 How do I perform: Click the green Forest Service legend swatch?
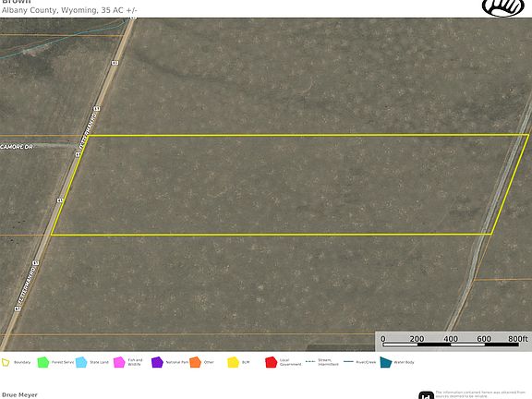(43, 362)
